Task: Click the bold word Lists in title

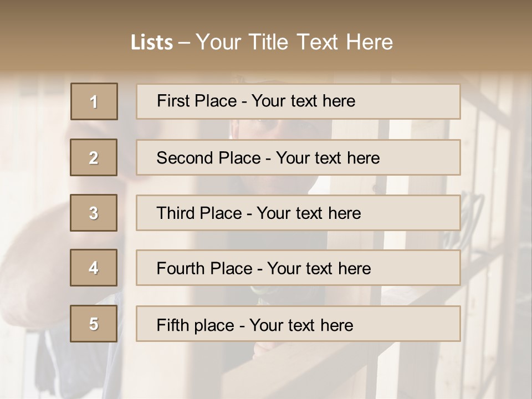Action: click(152, 43)
